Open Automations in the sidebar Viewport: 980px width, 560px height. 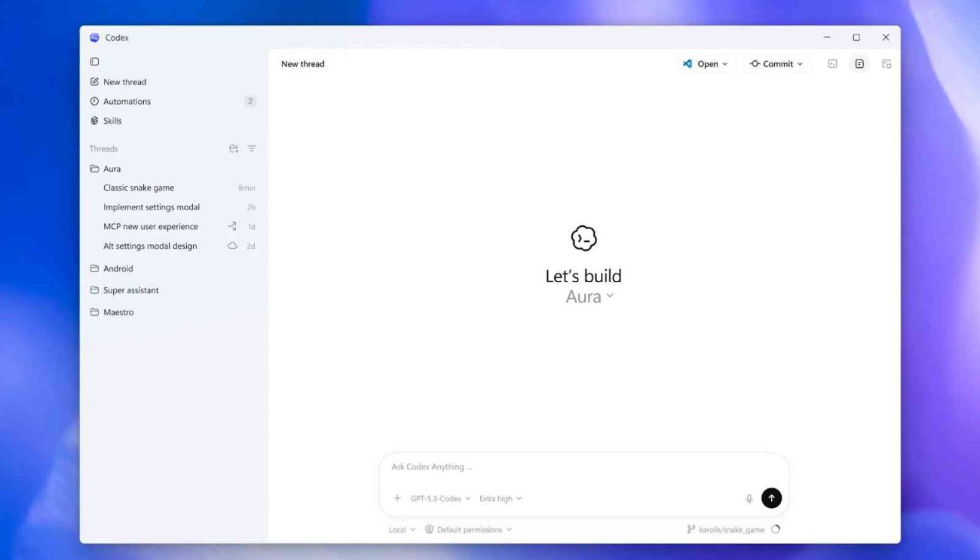coord(127,101)
